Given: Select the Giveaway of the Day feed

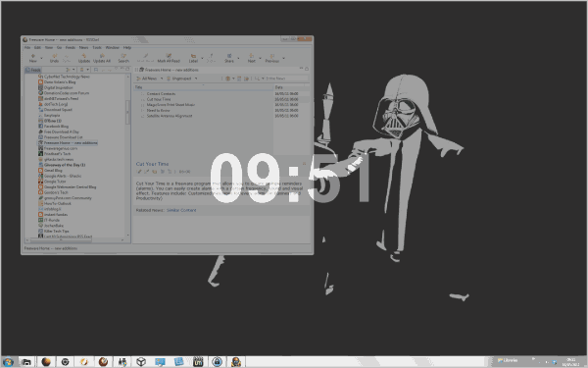Looking at the screenshot, I should [x=62, y=165].
